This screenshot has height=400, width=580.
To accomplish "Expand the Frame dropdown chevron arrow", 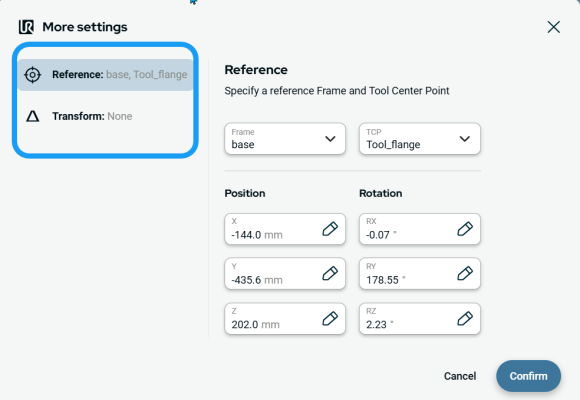I will pyautogui.click(x=330, y=139).
